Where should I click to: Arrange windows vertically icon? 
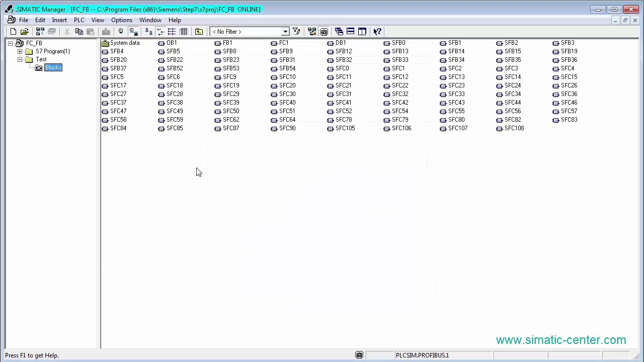(362, 32)
